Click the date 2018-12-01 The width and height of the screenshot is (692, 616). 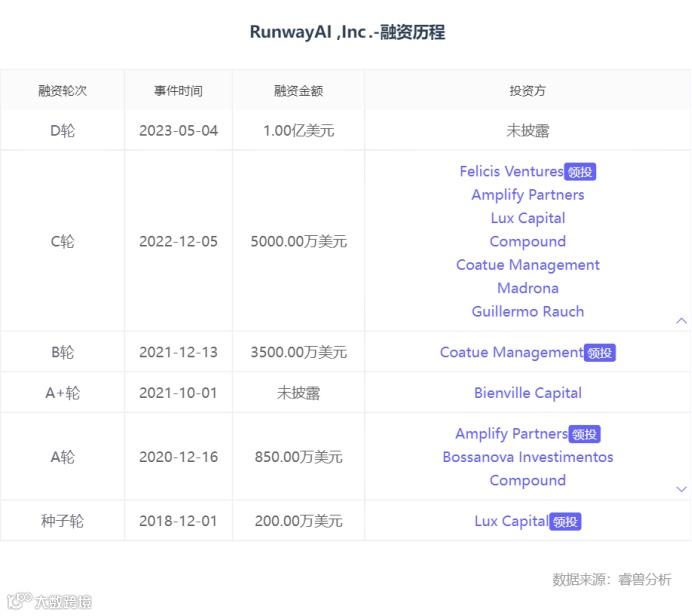[x=178, y=521]
